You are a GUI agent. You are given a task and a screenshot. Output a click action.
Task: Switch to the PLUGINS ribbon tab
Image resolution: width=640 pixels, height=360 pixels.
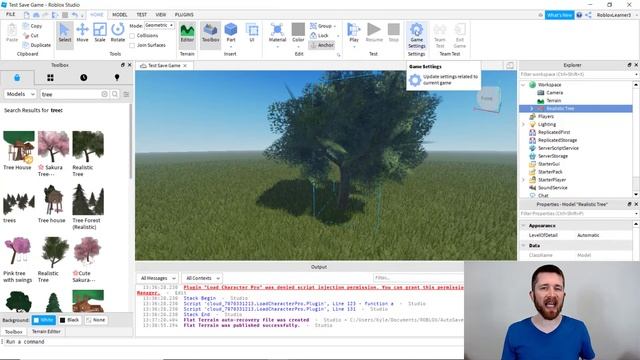pyautogui.click(x=184, y=15)
